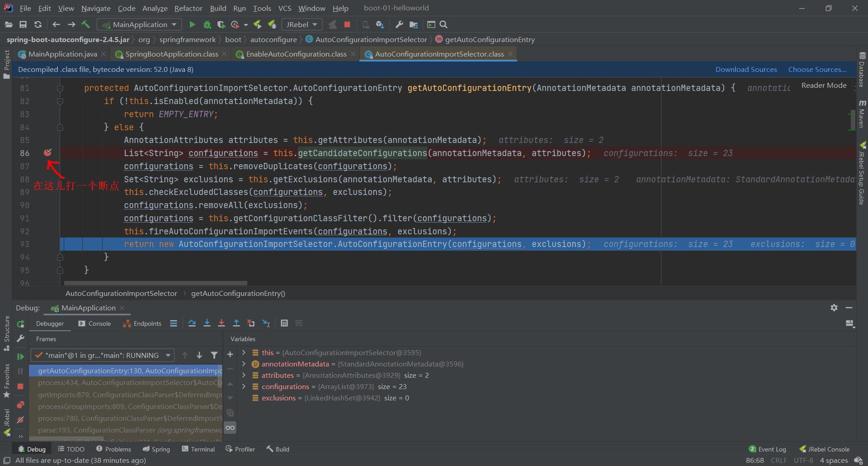The width and height of the screenshot is (868, 466).
Task: Open Project Structure folder icon
Action: [x=413, y=24]
